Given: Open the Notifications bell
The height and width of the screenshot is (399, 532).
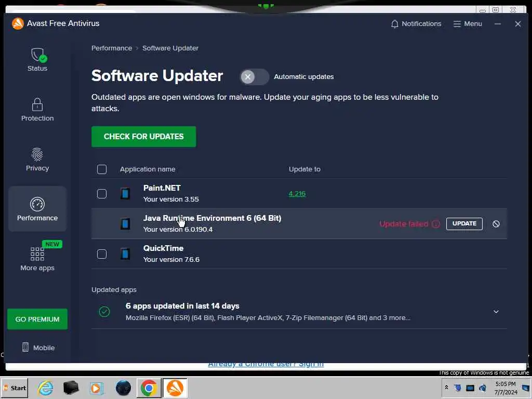Looking at the screenshot, I should pyautogui.click(x=416, y=24).
